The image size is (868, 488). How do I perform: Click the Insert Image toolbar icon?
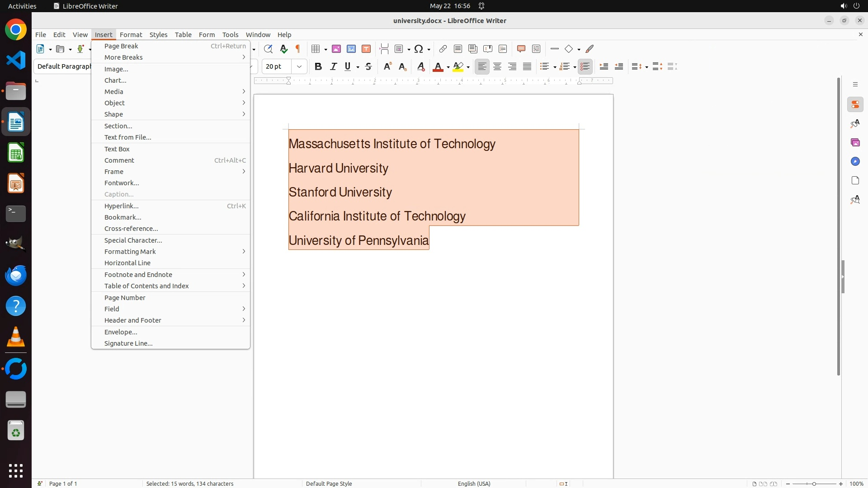pyautogui.click(x=336, y=49)
